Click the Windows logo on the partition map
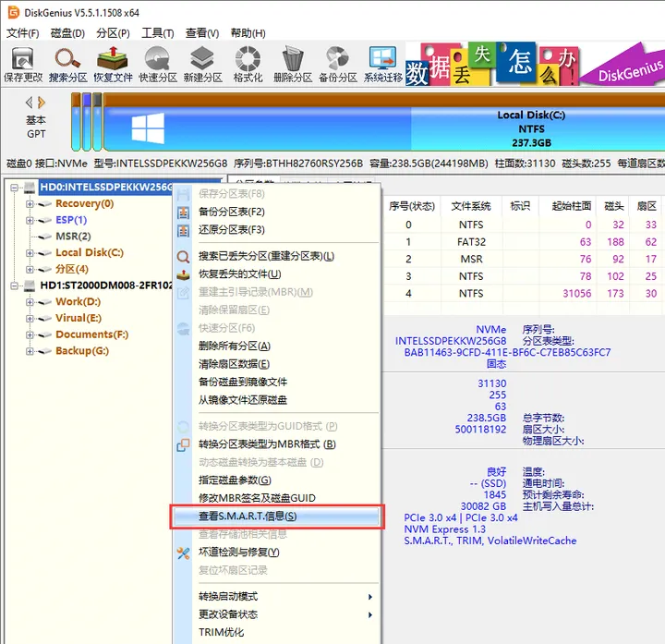 coord(148,128)
